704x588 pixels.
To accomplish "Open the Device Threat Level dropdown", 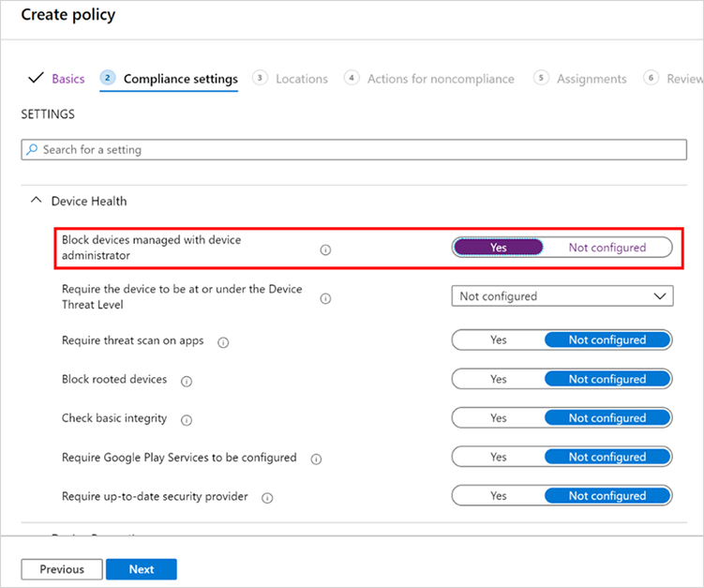I will click(562, 296).
